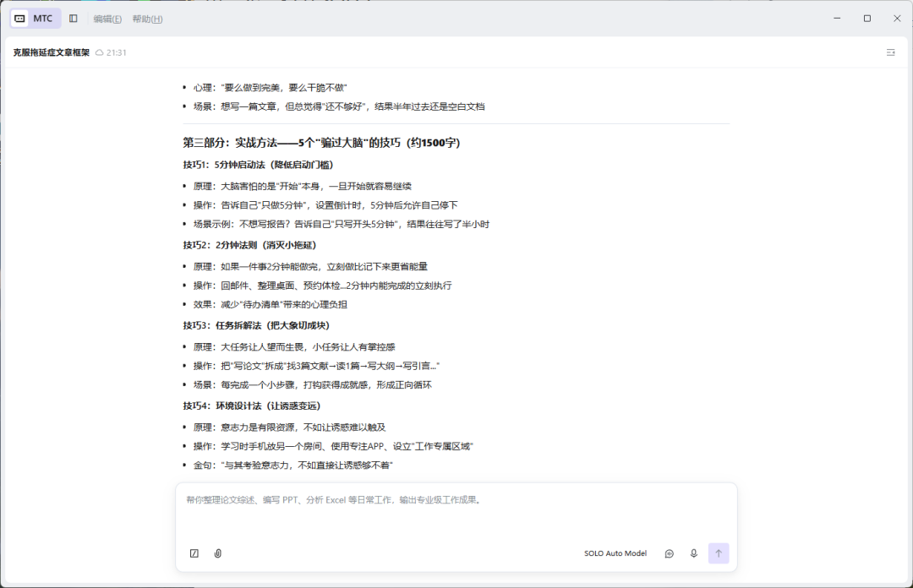The height and width of the screenshot is (588, 913).
Task: Click the microphone voice input icon
Action: tap(693, 553)
